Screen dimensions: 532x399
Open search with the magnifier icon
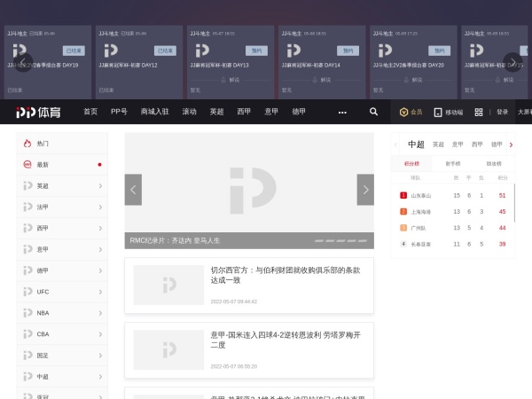pyautogui.click(x=373, y=112)
